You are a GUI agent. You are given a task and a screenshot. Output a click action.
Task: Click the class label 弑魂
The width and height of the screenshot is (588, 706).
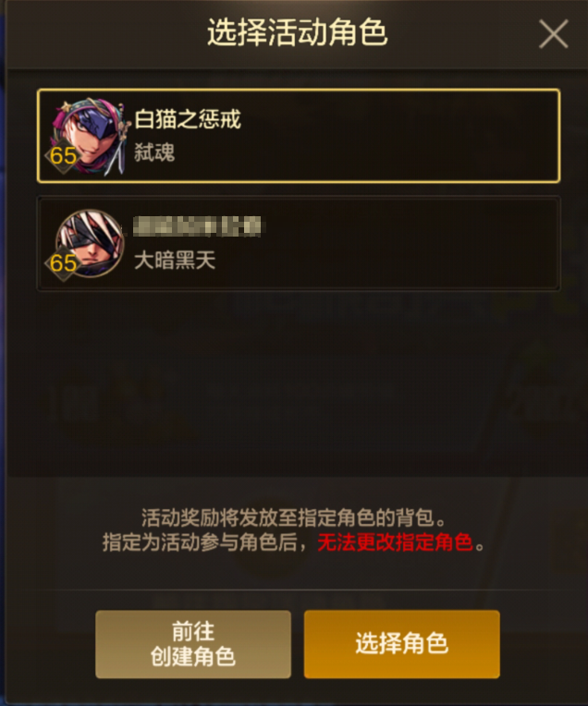click(154, 152)
